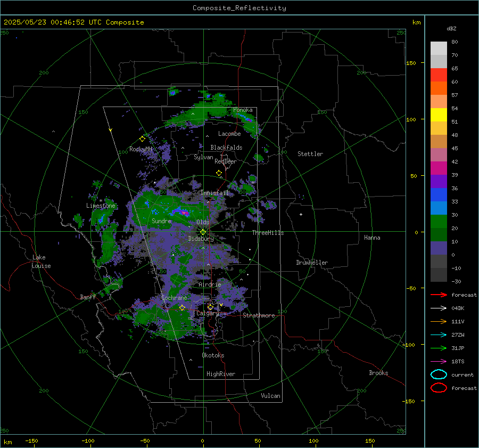Click the yellow 51-54 dBZ color swatch
This screenshot has height=448, width=479.
(439, 115)
